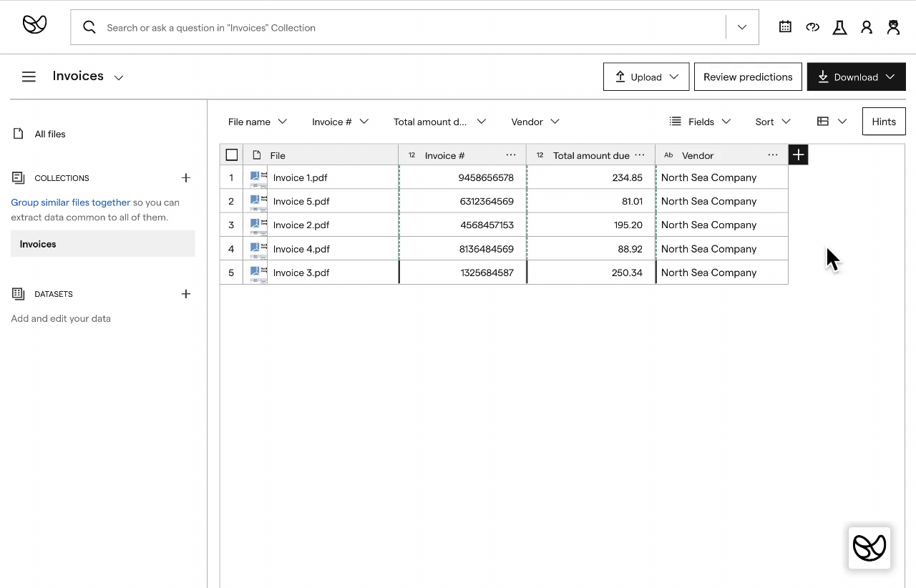Click the Hints button
This screenshot has height=588, width=916.
(884, 122)
